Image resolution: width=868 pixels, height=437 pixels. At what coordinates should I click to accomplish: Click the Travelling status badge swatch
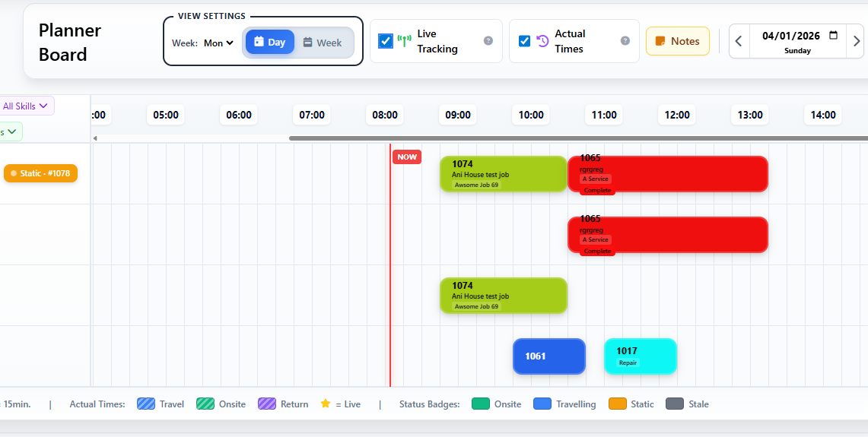(x=542, y=404)
